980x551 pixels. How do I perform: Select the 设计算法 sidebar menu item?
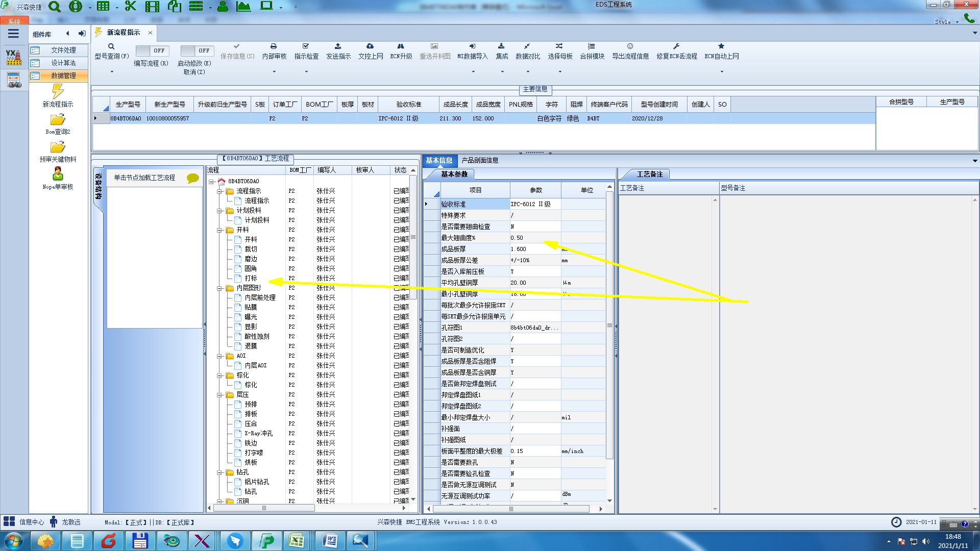pos(63,63)
